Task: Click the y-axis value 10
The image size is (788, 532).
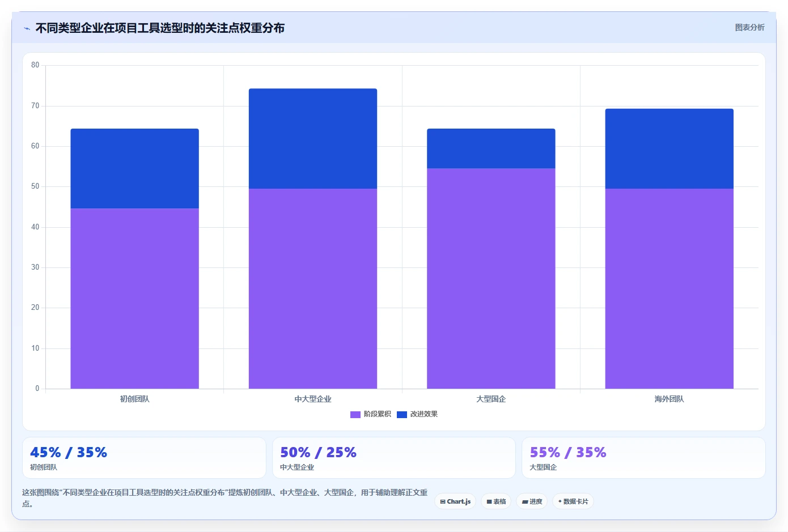Action: [x=35, y=348]
